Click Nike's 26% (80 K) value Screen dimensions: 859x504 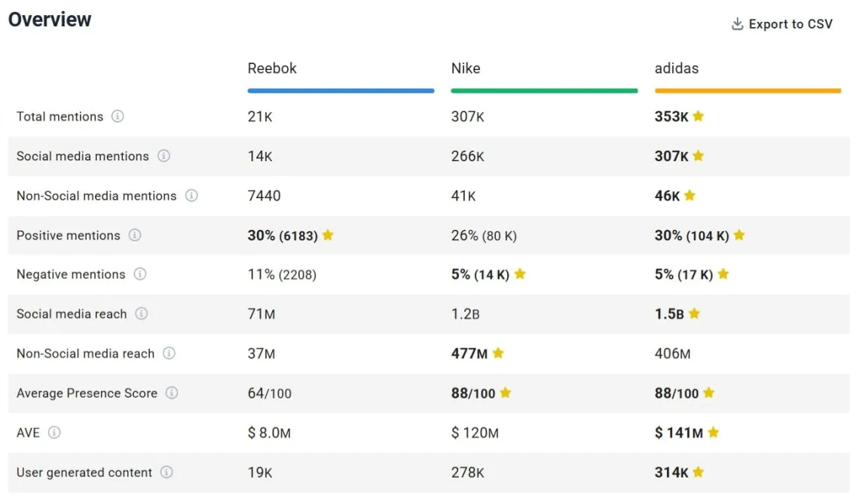[484, 236]
